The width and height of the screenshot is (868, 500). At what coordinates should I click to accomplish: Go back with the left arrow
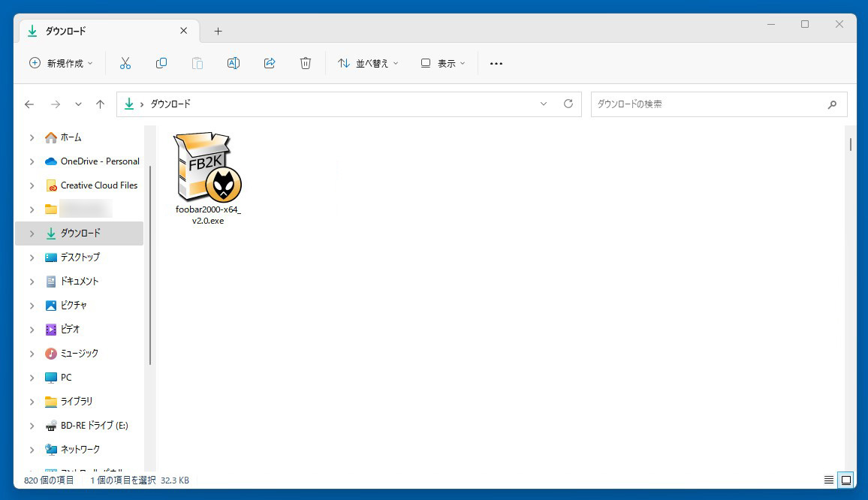29,104
